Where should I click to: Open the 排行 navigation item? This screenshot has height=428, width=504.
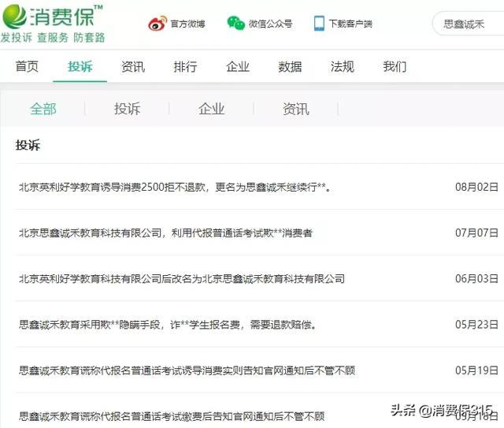[185, 67]
